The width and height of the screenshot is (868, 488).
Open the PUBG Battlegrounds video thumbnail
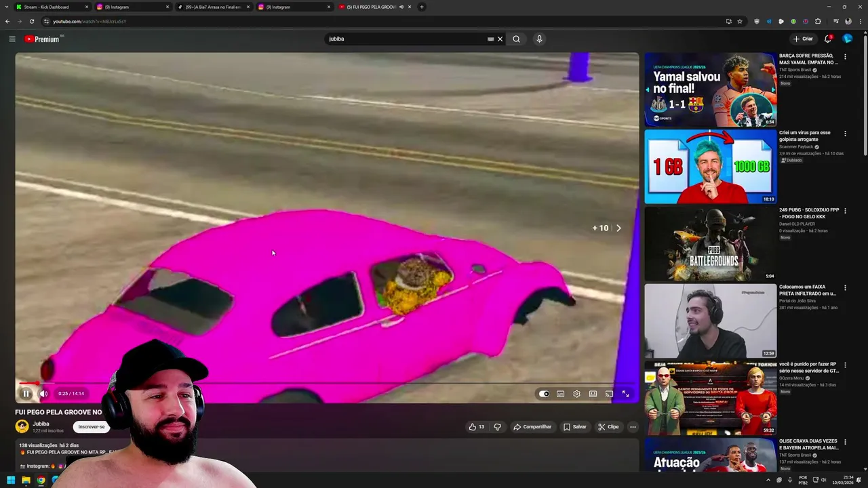point(710,244)
